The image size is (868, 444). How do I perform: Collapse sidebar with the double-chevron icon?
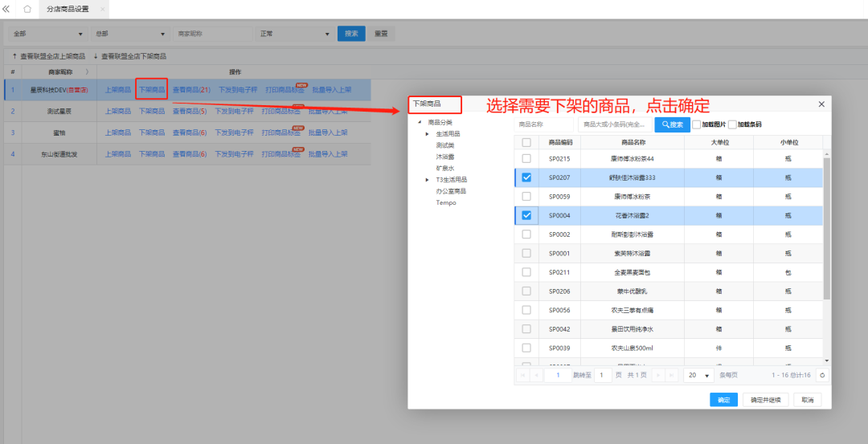point(6,9)
